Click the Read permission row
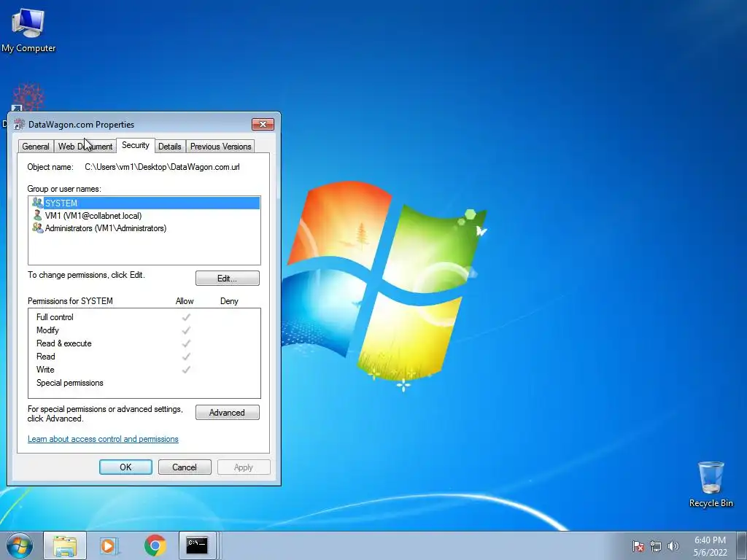This screenshot has width=747, height=560. click(144, 356)
